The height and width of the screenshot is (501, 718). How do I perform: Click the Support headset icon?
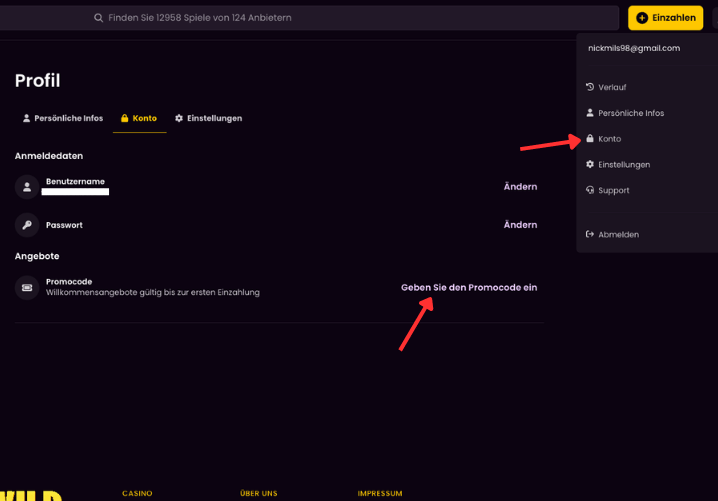590,190
